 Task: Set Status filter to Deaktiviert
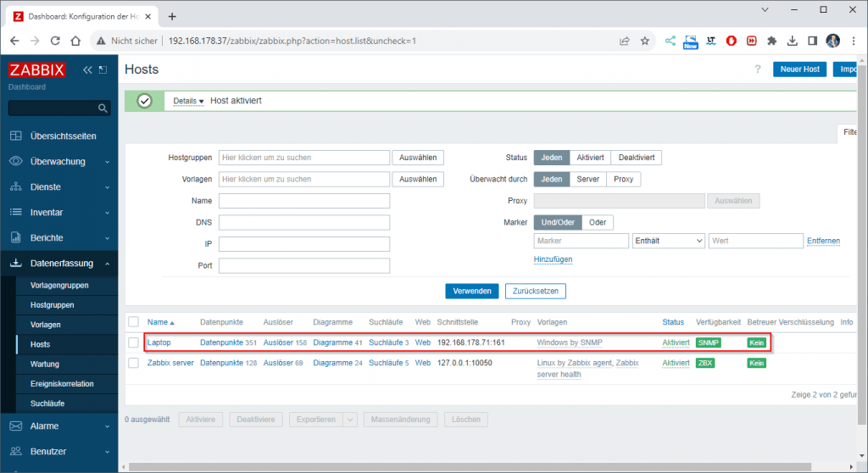coord(636,158)
